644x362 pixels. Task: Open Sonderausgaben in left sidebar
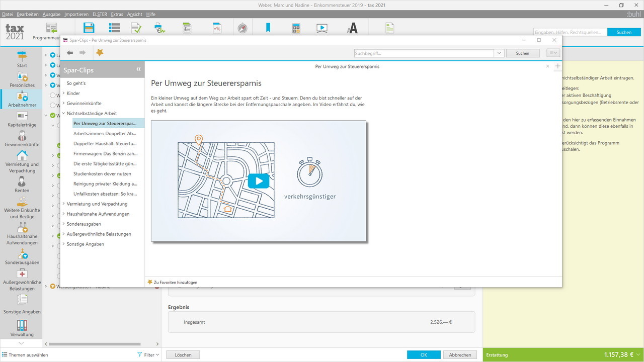tap(22, 256)
